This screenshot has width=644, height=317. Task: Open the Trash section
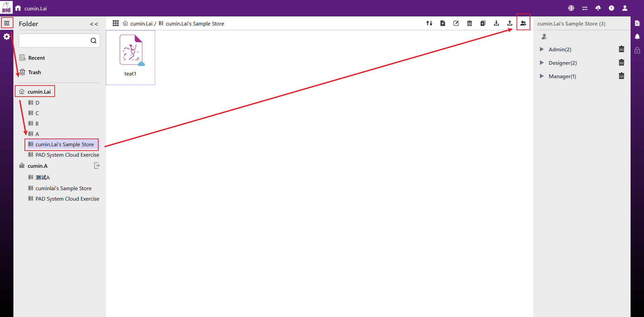point(34,72)
